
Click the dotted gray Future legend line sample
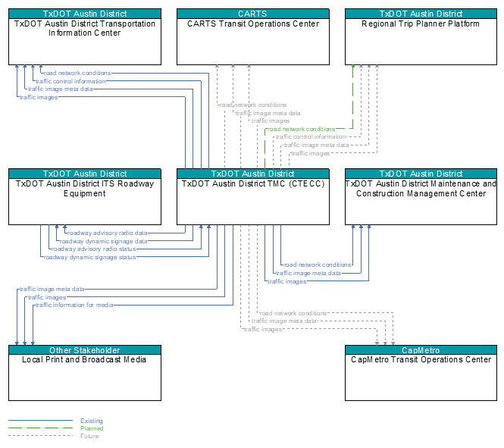[41, 436]
